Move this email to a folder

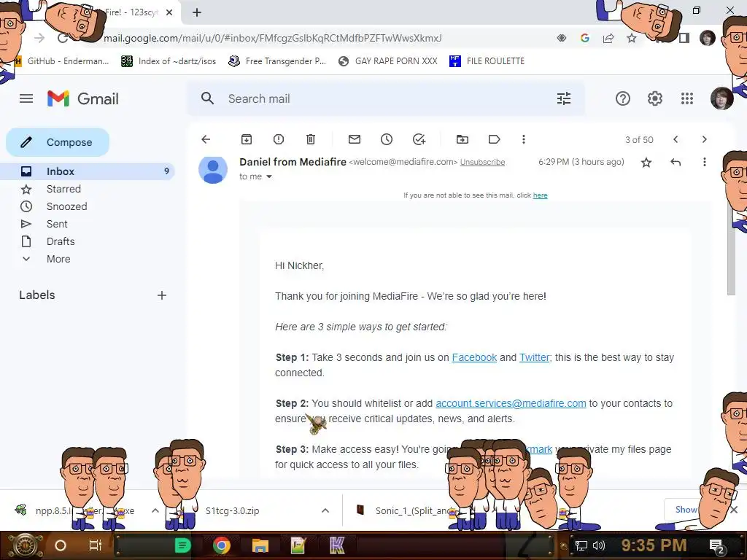[462, 139]
